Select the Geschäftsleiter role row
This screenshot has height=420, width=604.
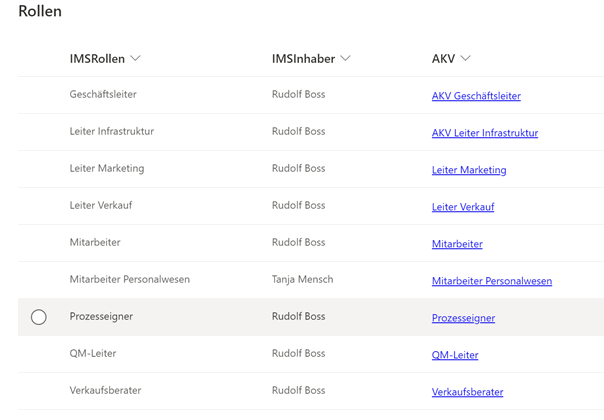coord(311,95)
